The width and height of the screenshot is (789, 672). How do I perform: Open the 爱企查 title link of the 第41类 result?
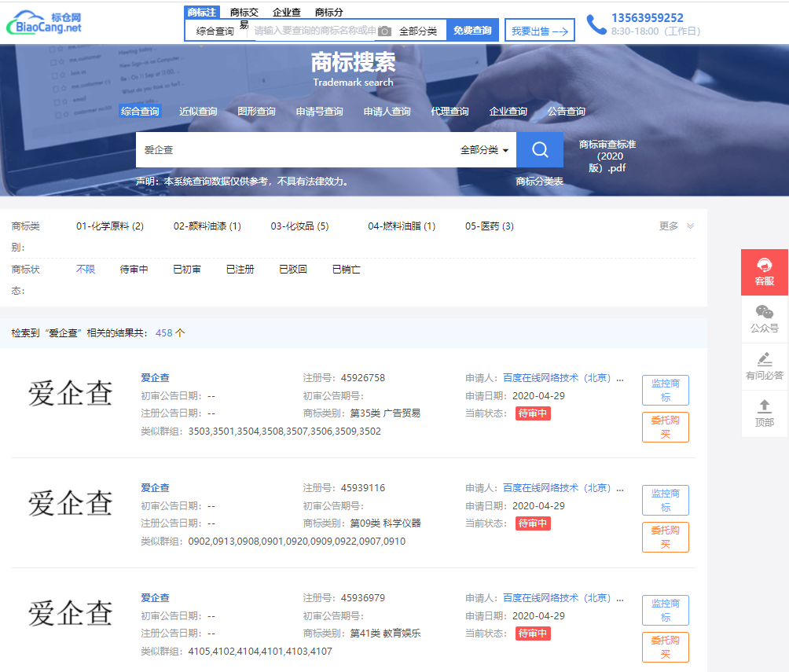pos(155,598)
